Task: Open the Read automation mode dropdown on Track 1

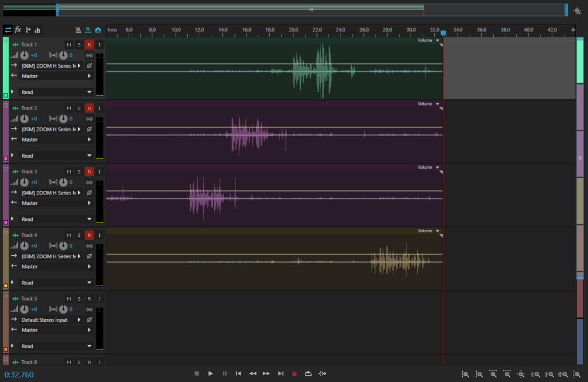Action: pyautogui.click(x=56, y=92)
